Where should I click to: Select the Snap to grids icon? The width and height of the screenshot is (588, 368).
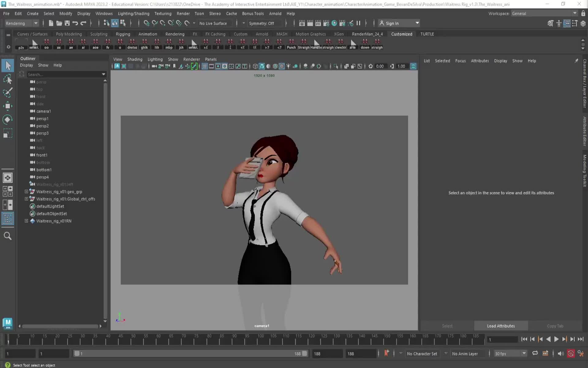[147, 23]
